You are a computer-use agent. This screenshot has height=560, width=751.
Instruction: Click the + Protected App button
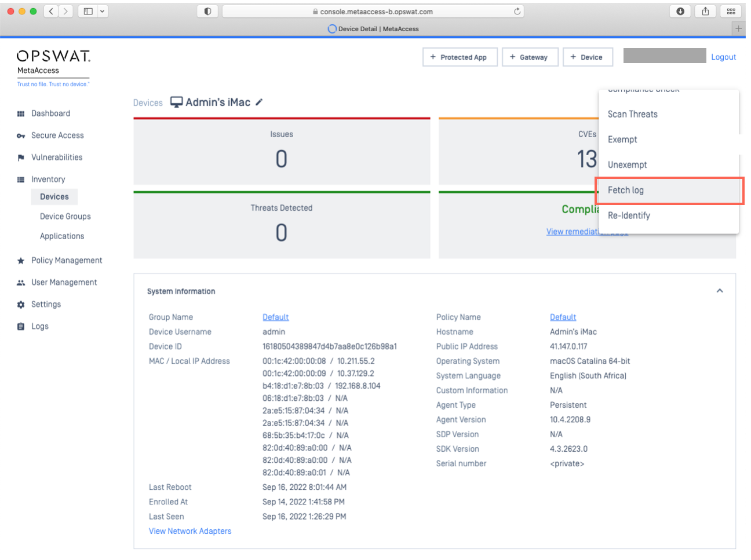click(460, 57)
